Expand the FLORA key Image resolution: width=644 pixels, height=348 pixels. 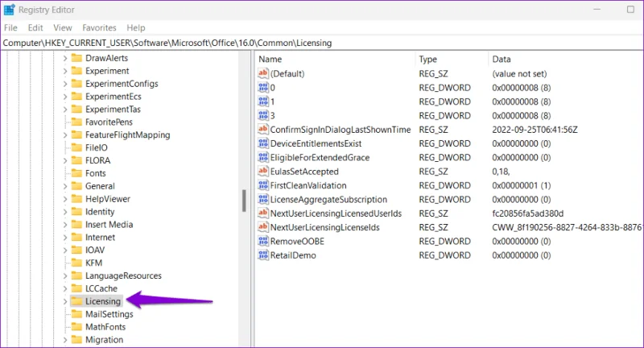coord(65,160)
